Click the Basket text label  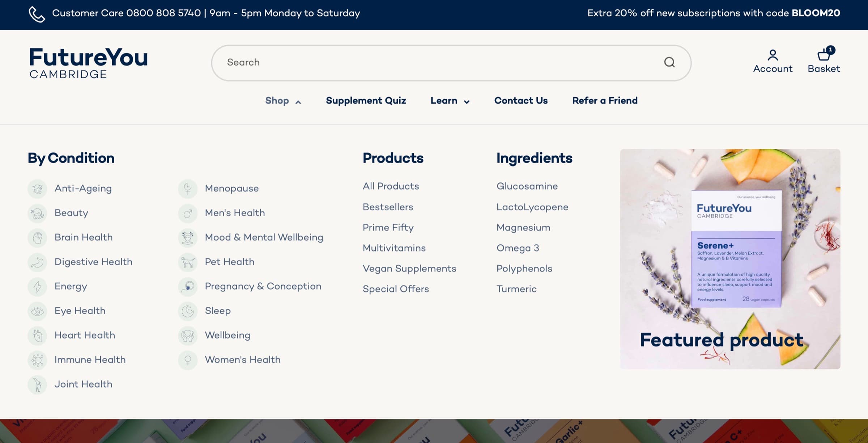[824, 69]
